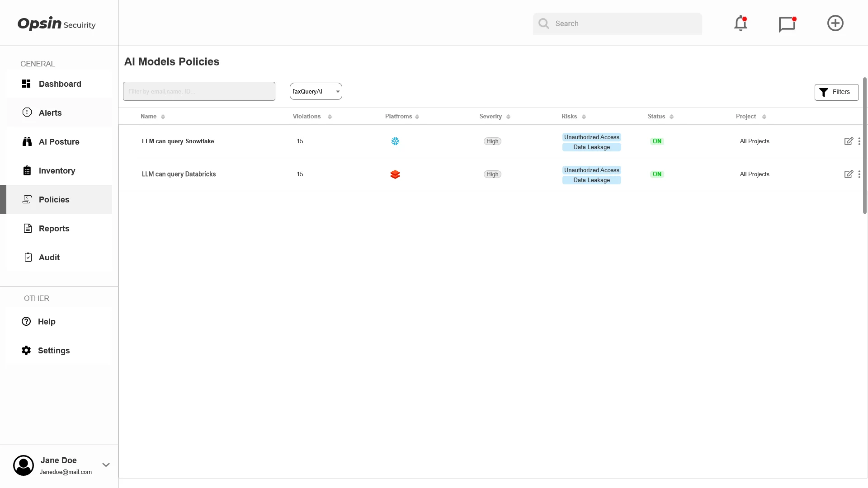Edit the LLM can query Databricks policy
The width and height of the screenshot is (868, 488).
(849, 174)
